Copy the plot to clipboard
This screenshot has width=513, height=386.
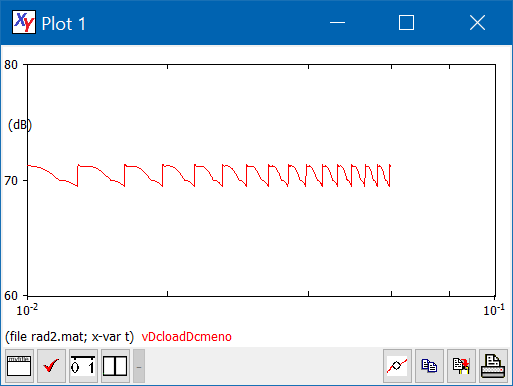point(429,366)
